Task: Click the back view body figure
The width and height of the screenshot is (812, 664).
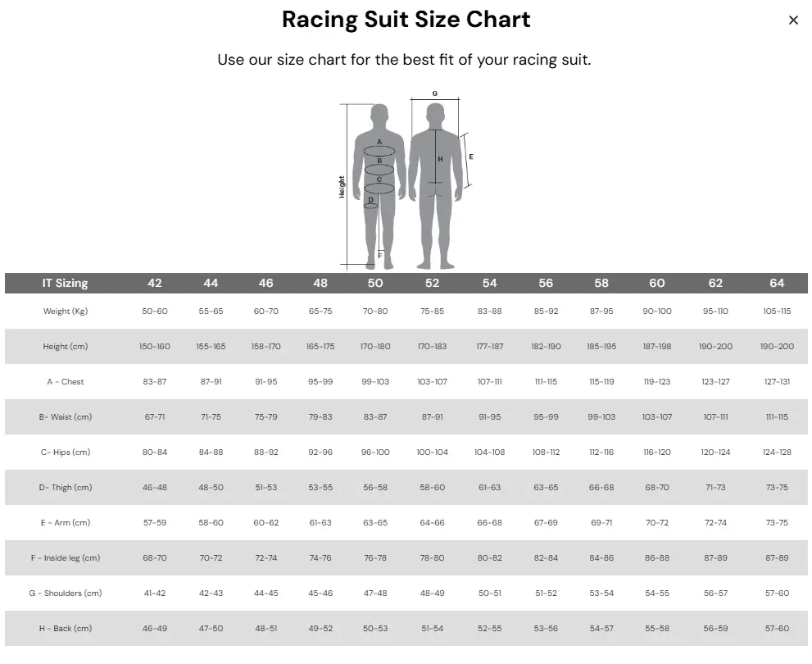Action: tap(435, 184)
